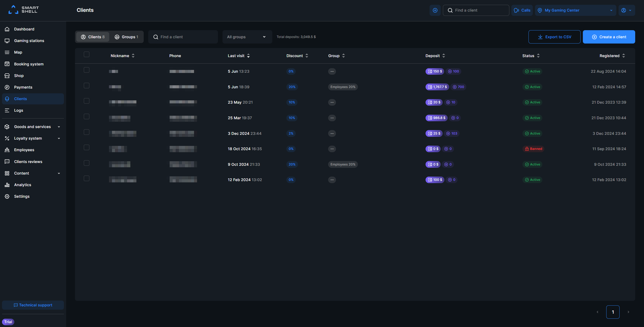Check the row last visited 9 Oct 2024
Screen dimensions: 644x327
87,163
